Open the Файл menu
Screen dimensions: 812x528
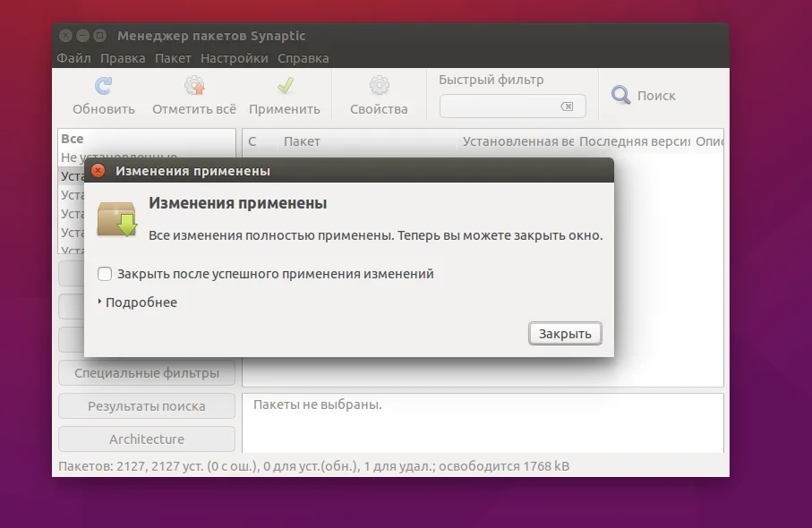pos(73,58)
